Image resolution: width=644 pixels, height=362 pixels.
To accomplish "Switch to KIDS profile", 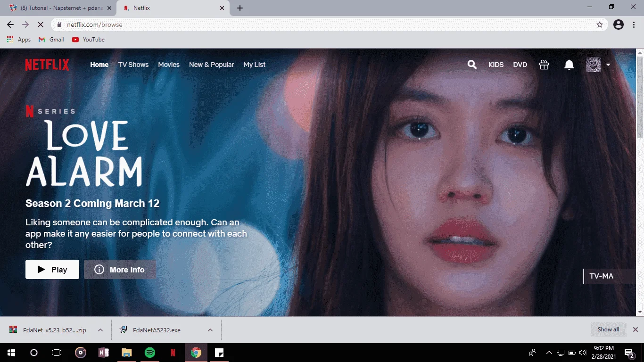I will (496, 65).
